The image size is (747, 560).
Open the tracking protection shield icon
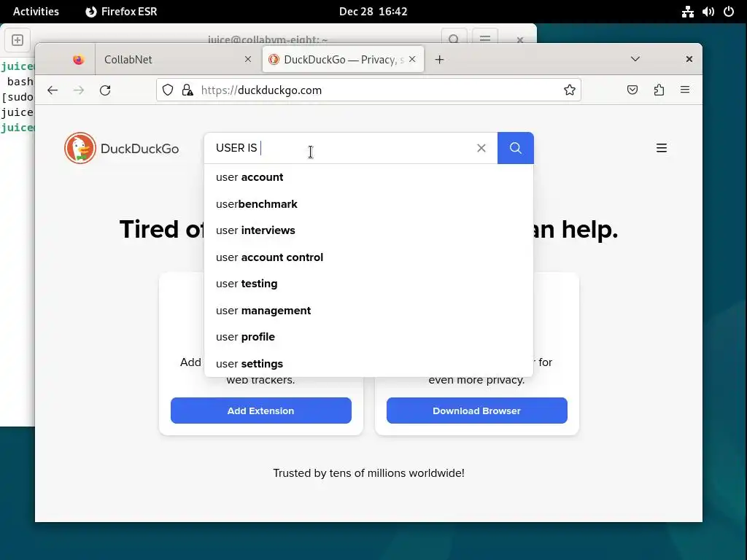(168, 90)
